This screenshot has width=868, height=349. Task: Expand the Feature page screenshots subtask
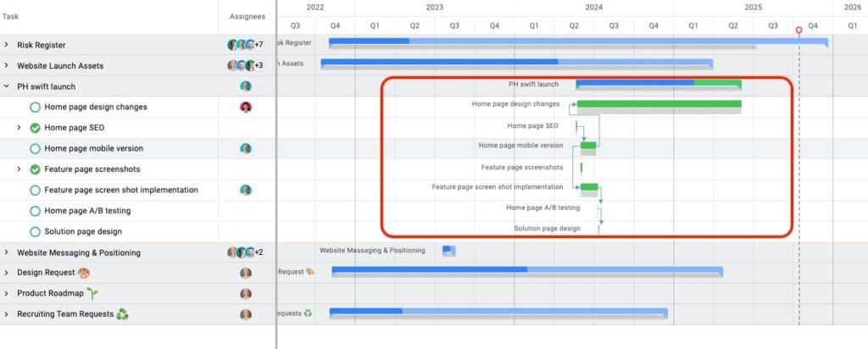tap(19, 169)
